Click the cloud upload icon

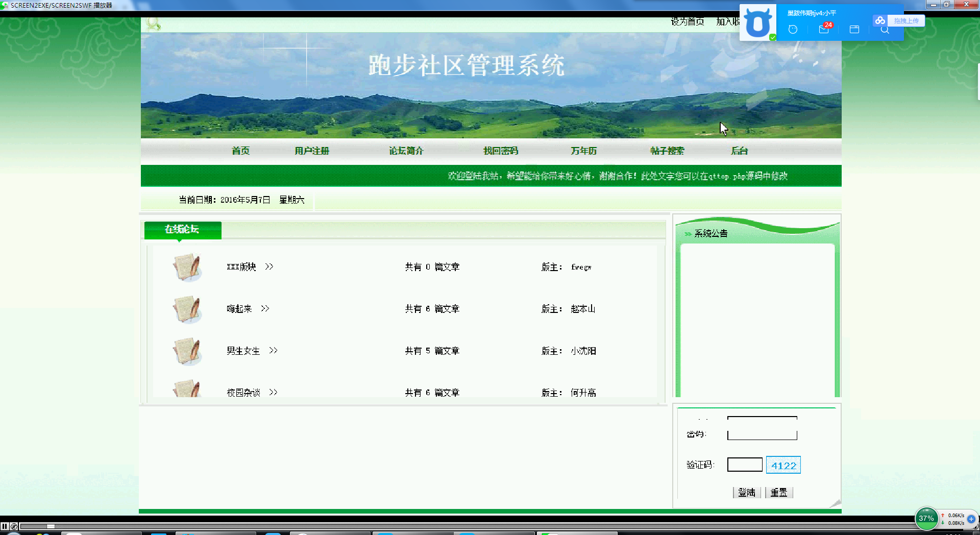click(880, 20)
